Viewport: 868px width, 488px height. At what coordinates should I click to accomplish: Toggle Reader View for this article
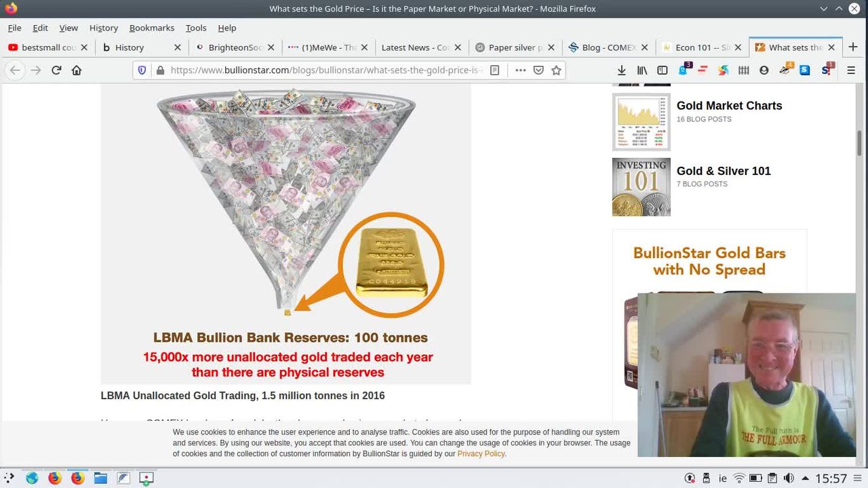tap(495, 70)
